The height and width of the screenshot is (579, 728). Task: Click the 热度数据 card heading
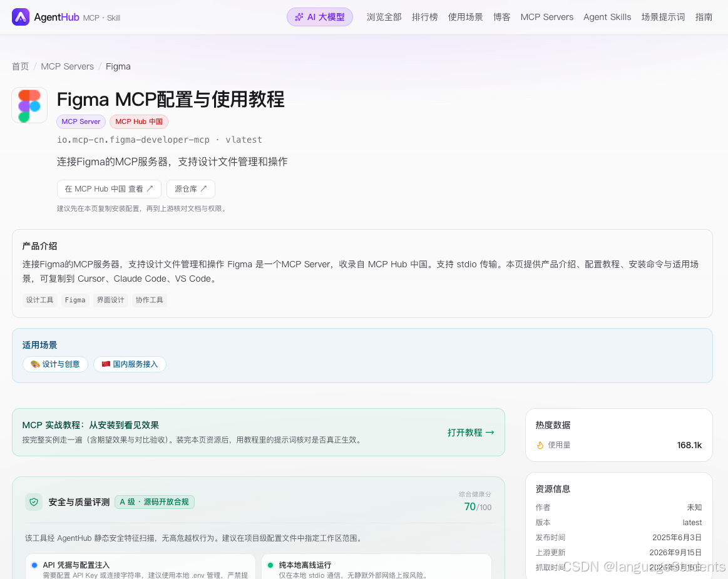point(553,425)
